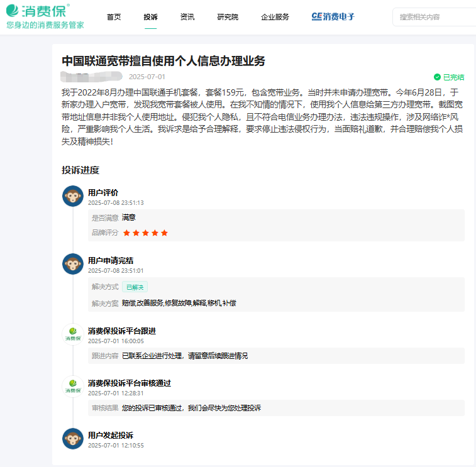Click the 用户申请完结 step title
The height and width of the screenshot is (467, 476).
[x=111, y=261]
